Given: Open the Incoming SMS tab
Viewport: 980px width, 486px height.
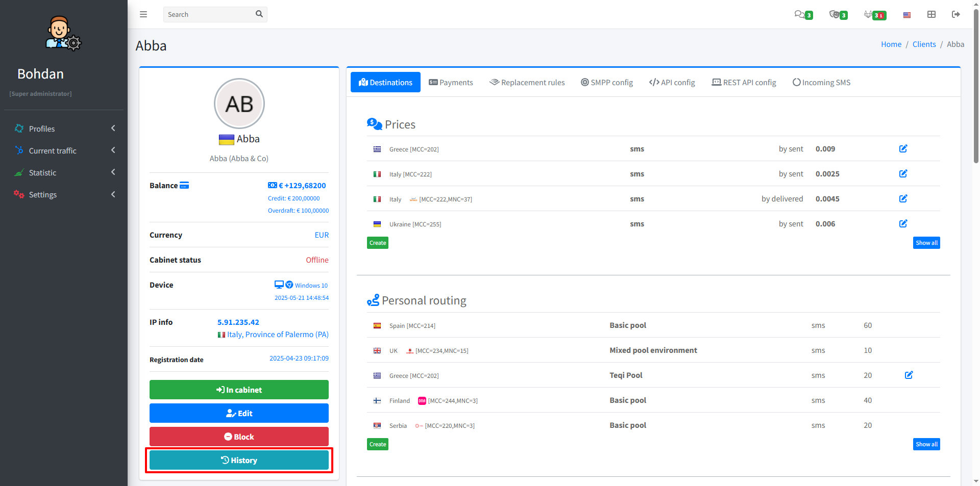Looking at the screenshot, I should coord(821,83).
